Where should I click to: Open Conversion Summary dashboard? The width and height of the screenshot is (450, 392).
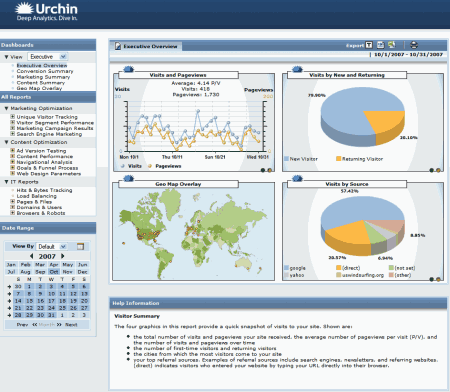45,71
